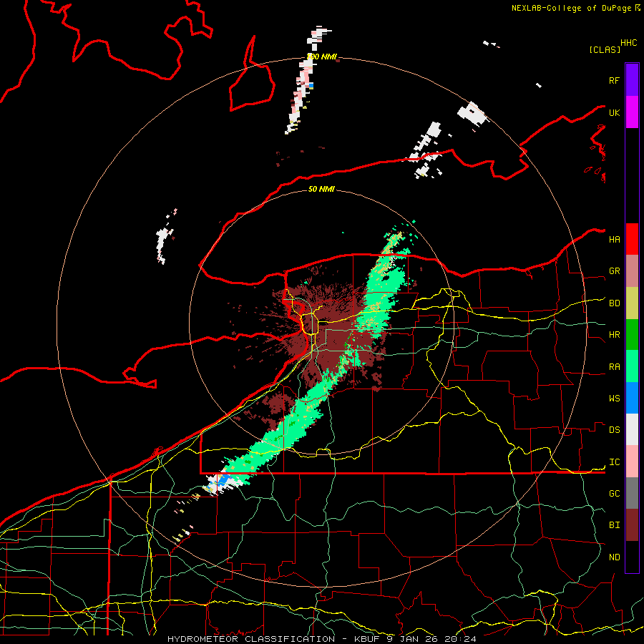Click the BD legend label
The width and height of the screenshot is (644, 644).
pos(614,303)
